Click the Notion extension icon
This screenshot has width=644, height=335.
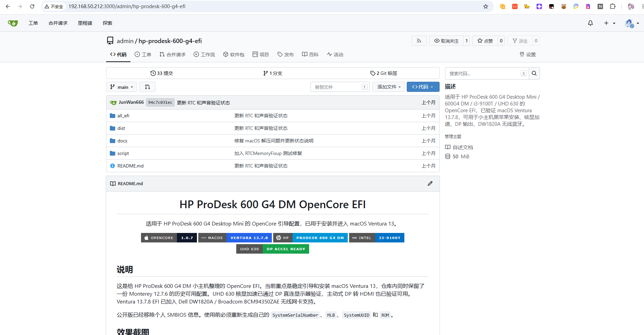(600, 6)
